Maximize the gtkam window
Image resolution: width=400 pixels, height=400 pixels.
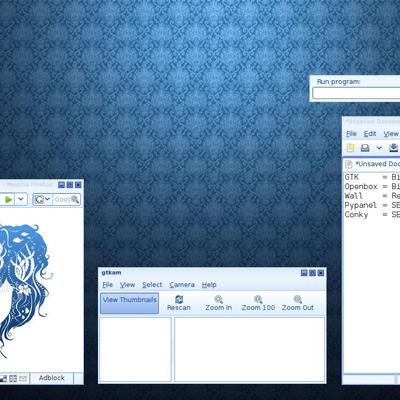pos(312,273)
